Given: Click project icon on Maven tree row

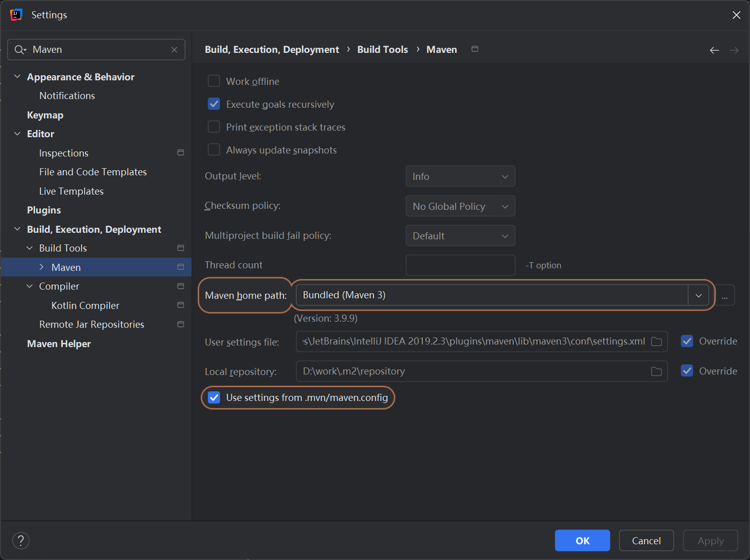Looking at the screenshot, I should [180, 267].
